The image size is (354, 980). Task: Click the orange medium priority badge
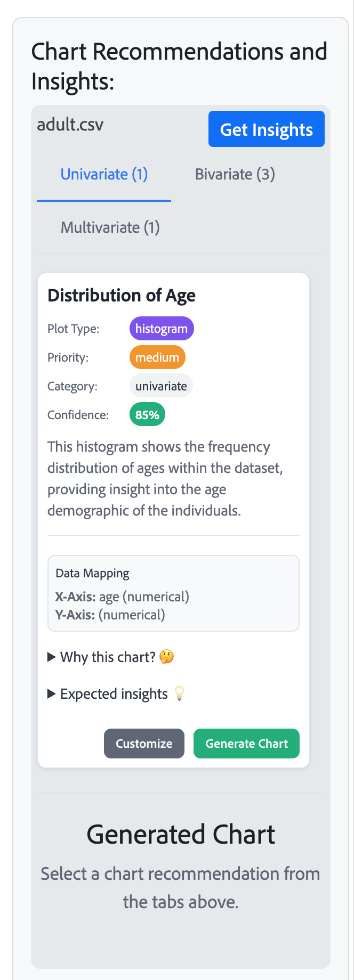point(157,357)
